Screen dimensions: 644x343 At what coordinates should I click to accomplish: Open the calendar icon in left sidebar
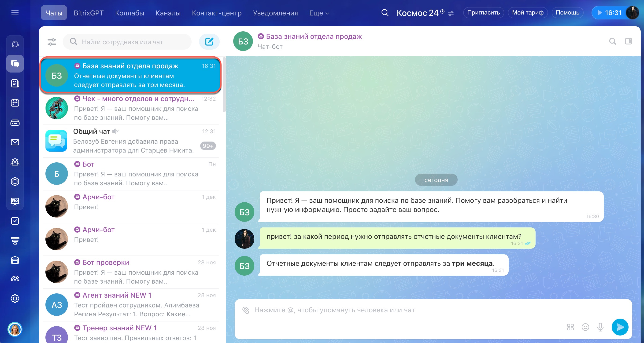click(15, 103)
